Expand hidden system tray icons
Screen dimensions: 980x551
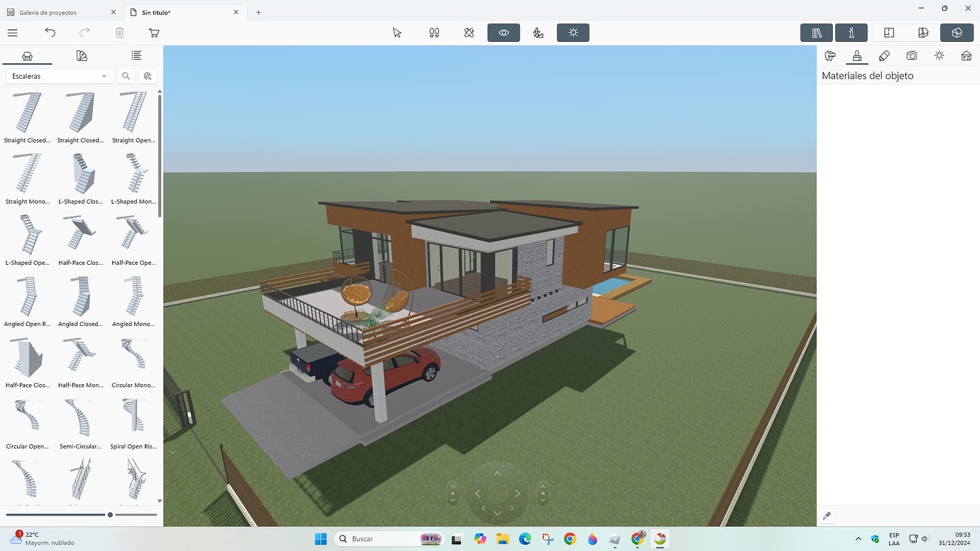coord(858,538)
